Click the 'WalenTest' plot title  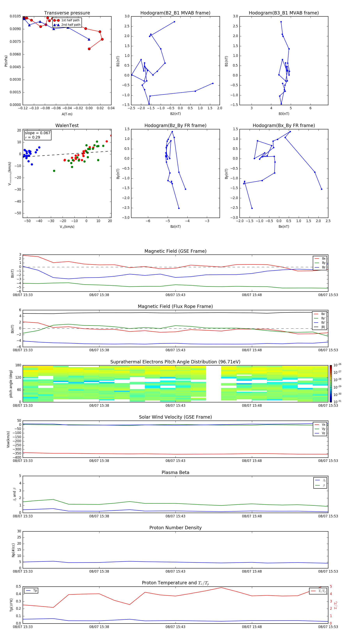click(x=67, y=125)
